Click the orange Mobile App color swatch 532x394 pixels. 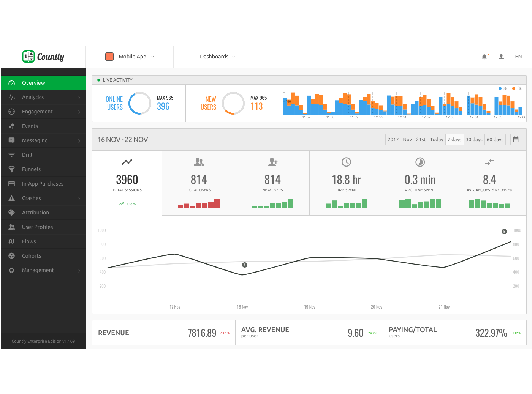[x=109, y=57]
